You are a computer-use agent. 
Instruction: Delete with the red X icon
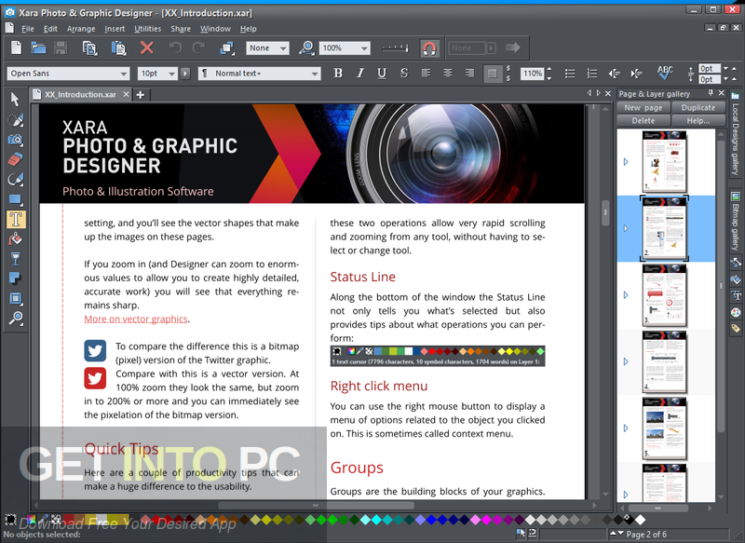147,48
